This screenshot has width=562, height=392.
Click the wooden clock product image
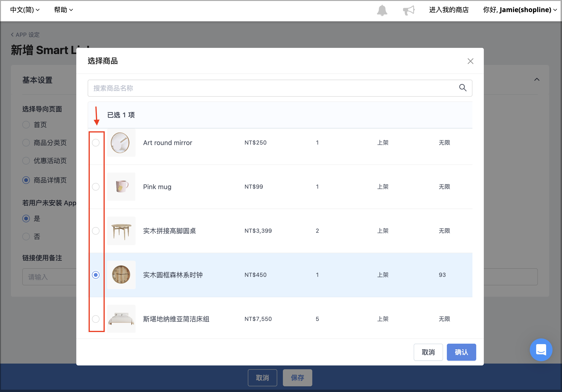click(x=121, y=275)
